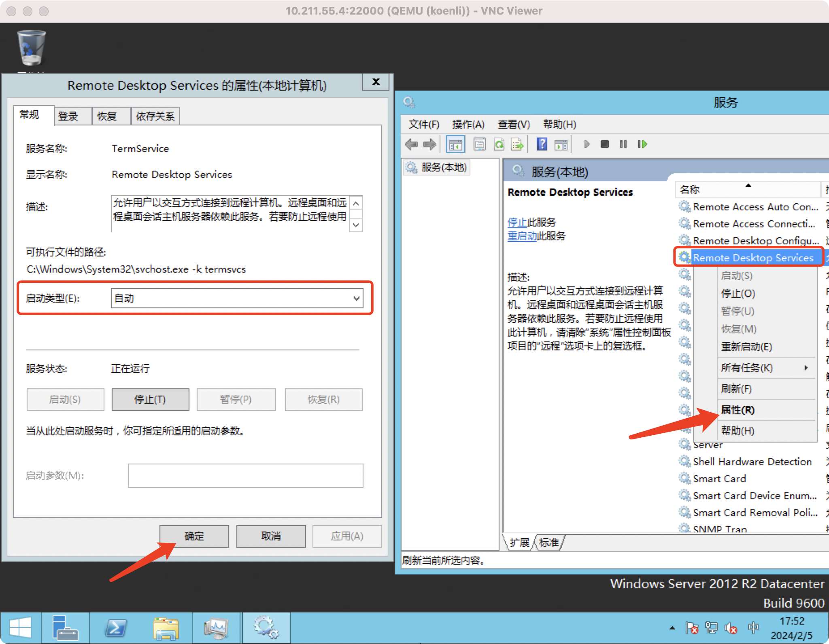The width and height of the screenshot is (829, 644).
Task: Click the 确定 button to confirm
Action: point(194,536)
